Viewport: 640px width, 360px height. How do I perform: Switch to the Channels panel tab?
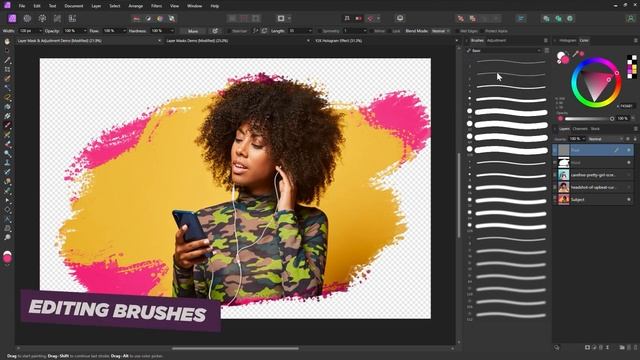pyautogui.click(x=580, y=129)
